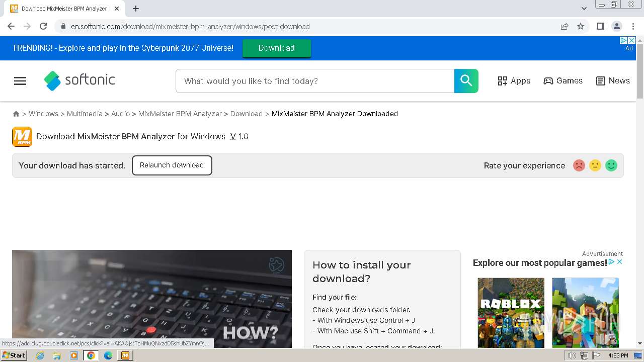Reload the page with refresh icon
644x362 pixels.
pos(43,26)
